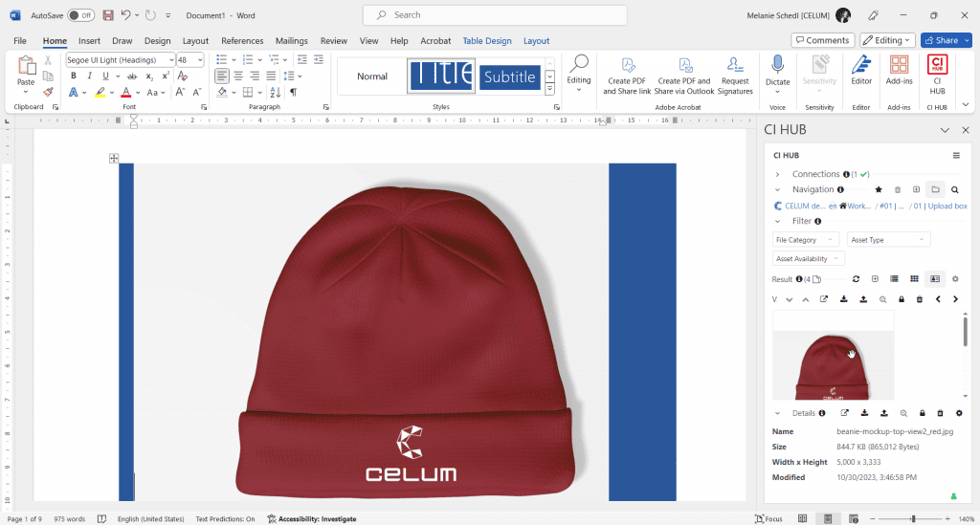
Task: Toggle the AutoSave switch
Action: (80, 15)
